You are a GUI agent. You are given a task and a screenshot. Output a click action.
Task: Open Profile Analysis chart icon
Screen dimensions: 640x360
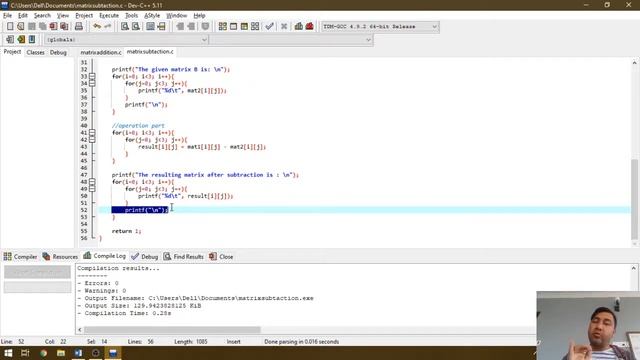(299, 27)
